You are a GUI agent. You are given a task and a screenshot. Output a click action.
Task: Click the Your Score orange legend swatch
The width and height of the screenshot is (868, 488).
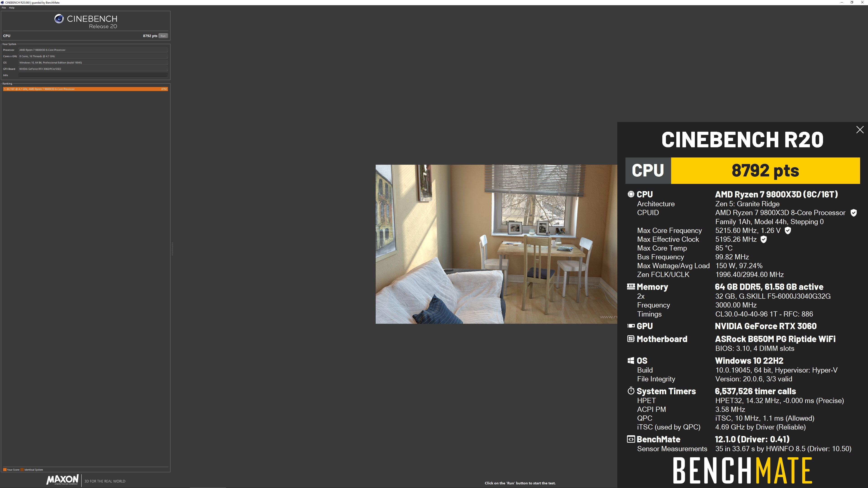(5, 469)
